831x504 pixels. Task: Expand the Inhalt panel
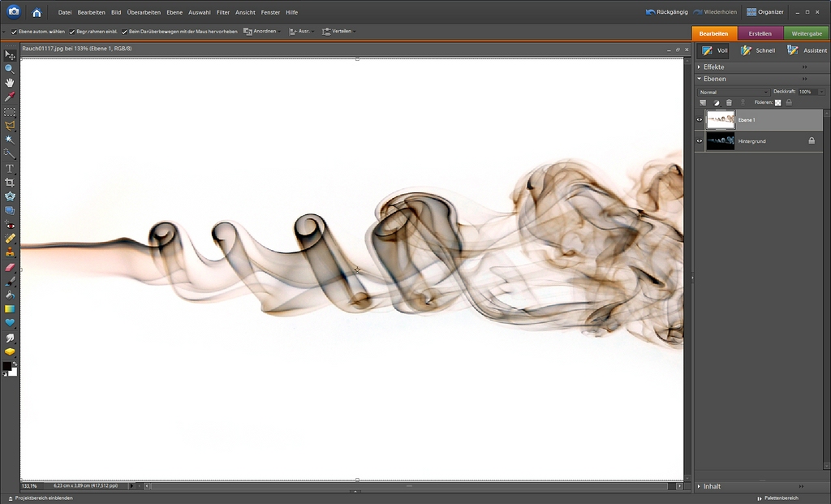(699, 486)
